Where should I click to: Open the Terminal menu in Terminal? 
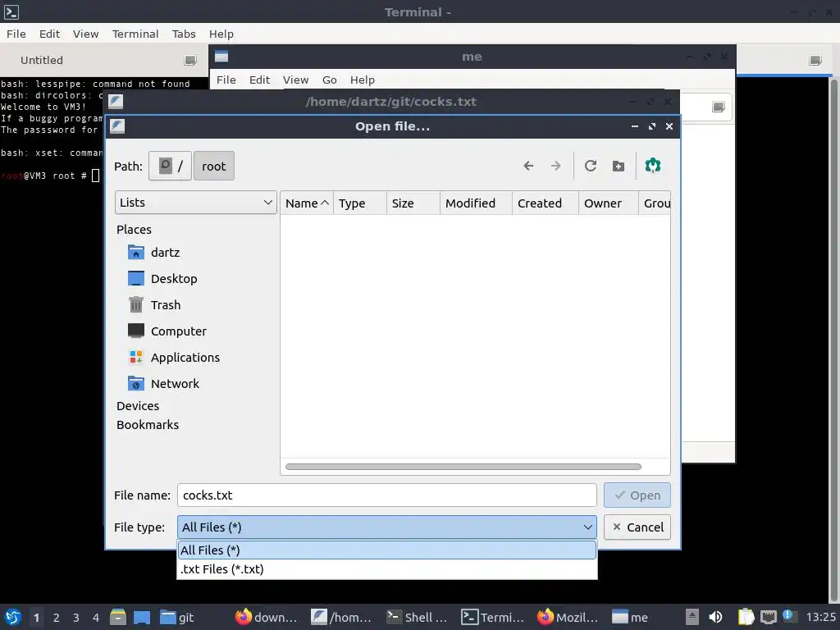click(x=135, y=34)
